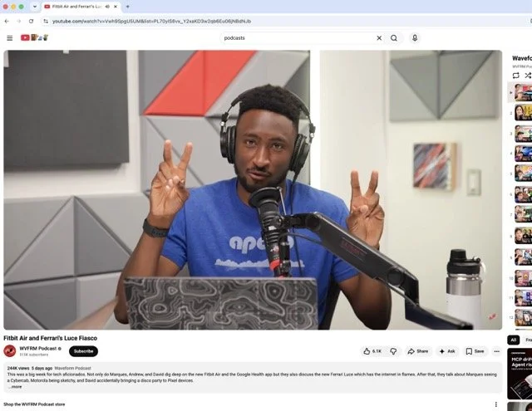Start voice search with the microphone

coord(415,38)
